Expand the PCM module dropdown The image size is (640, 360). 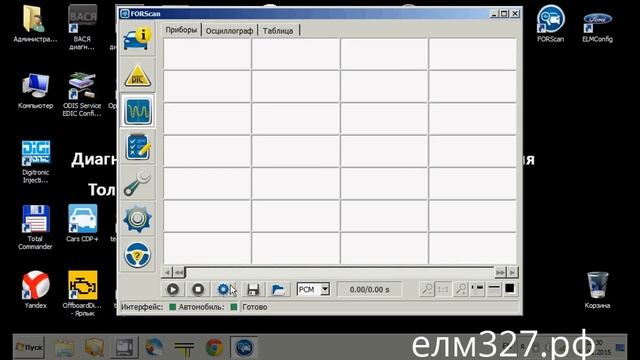tap(325, 289)
